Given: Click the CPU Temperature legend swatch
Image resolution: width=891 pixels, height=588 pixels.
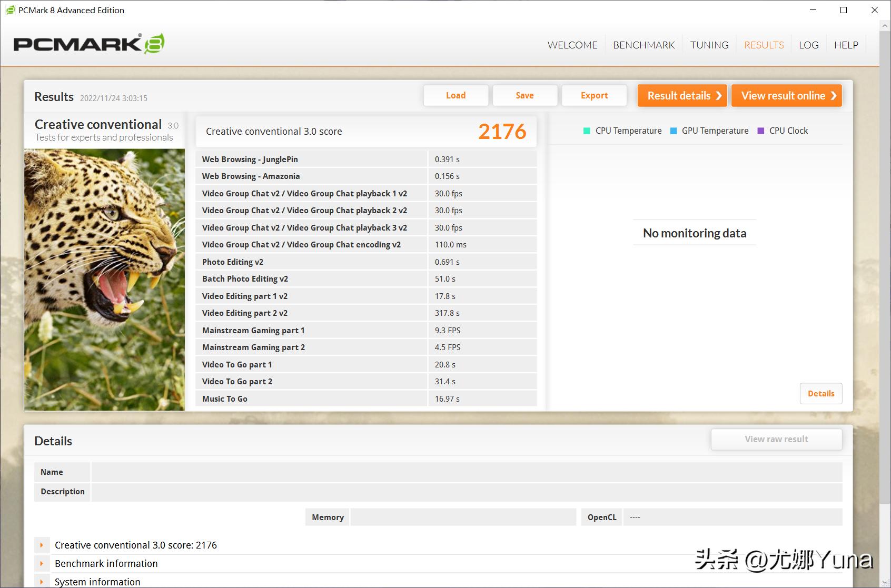Looking at the screenshot, I should 587,131.
